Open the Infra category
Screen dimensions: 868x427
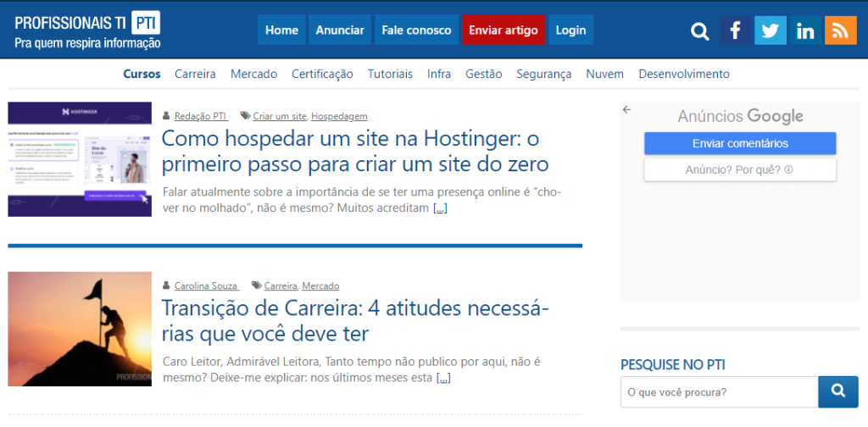pyautogui.click(x=439, y=74)
